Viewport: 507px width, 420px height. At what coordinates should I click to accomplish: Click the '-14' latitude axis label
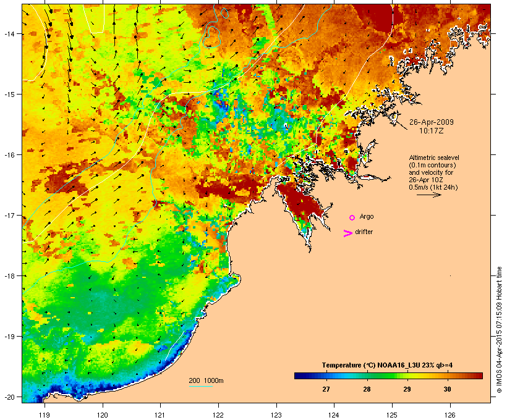(9, 33)
